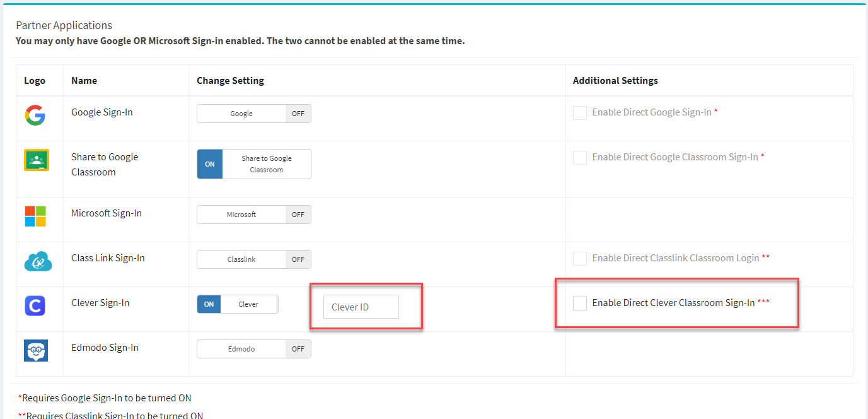Click the Requires Google Sign-In footnote
Image resolution: width=868 pixels, height=419 pixels.
coord(105,398)
